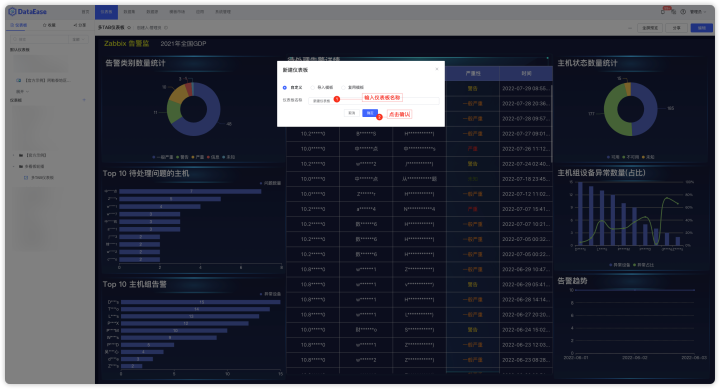Select the 复用模板 radio option
The image size is (720, 389).
click(343, 87)
